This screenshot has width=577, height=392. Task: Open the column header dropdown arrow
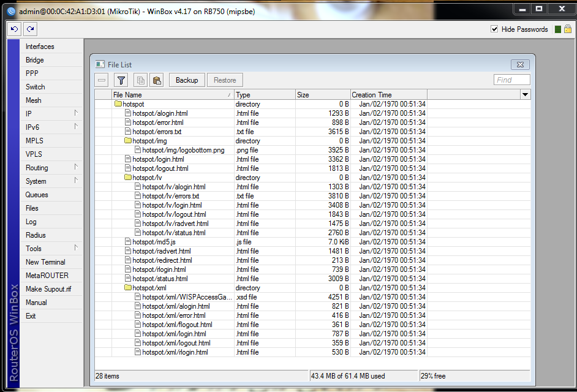tap(526, 94)
